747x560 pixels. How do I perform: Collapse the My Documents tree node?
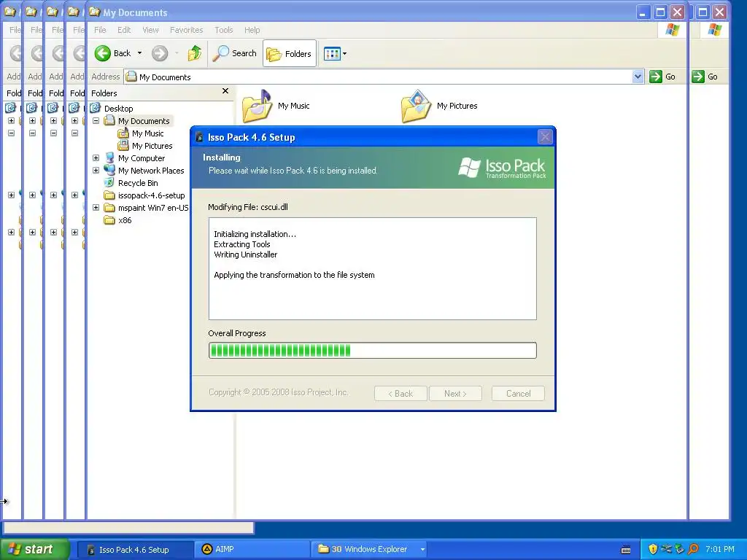point(96,121)
